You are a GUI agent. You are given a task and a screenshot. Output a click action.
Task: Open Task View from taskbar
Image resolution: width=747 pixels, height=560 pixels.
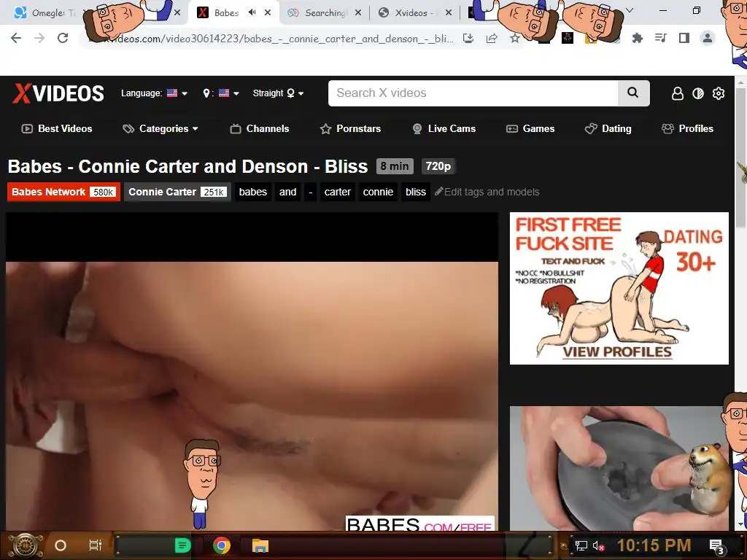pos(96,545)
